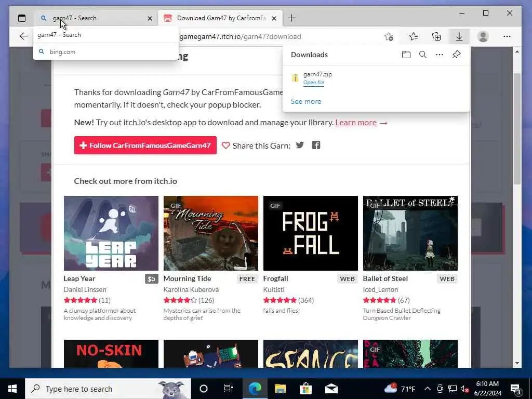
Task: Click the Microsoft Edge taskbar icon
Action: (x=255, y=389)
